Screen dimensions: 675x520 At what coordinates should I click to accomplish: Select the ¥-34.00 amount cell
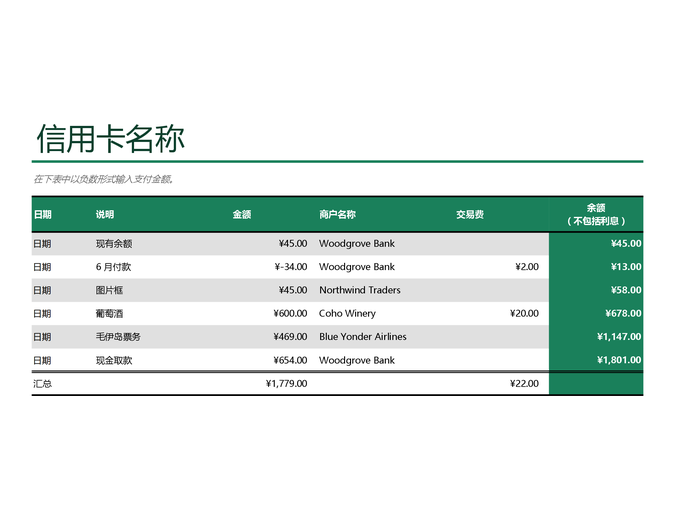pyautogui.click(x=291, y=267)
